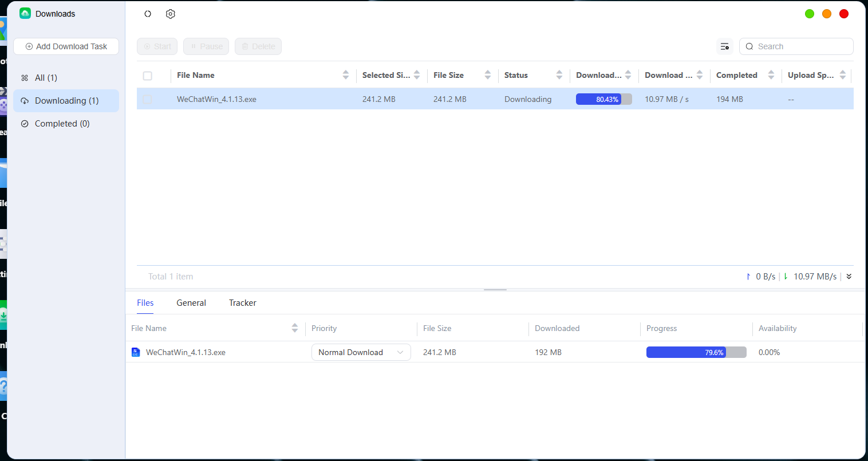Click the Downloading status text
The height and width of the screenshot is (461, 868).
coord(528,99)
